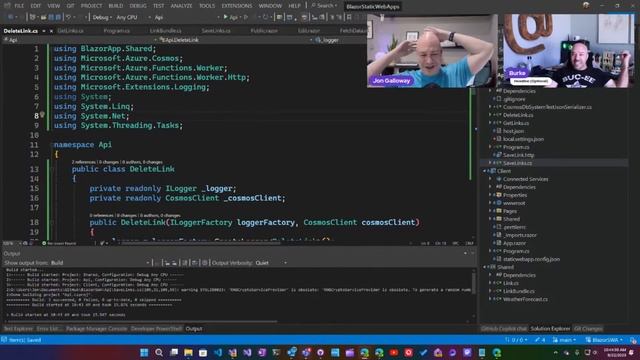
Task: Click the references CodeLens above DeleteLink class
Action: [x=84, y=162]
